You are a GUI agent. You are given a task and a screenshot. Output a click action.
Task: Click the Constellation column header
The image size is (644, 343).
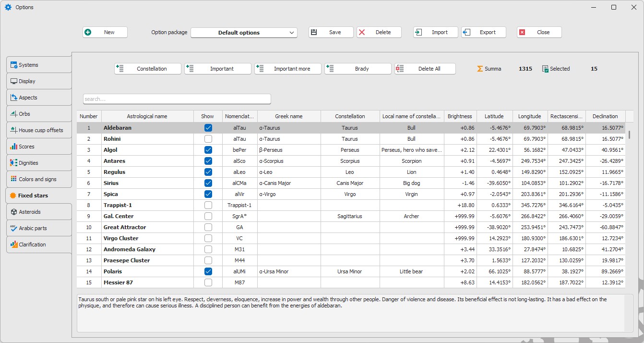[x=350, y=116]
